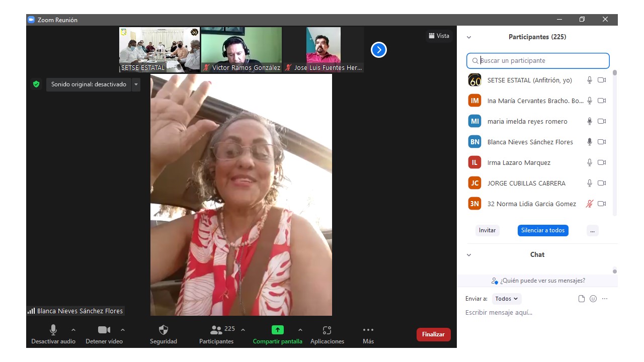644x362 pixels.
Task: Select Irma Lazaro Marquez name in list
Action: click(519, 162)
